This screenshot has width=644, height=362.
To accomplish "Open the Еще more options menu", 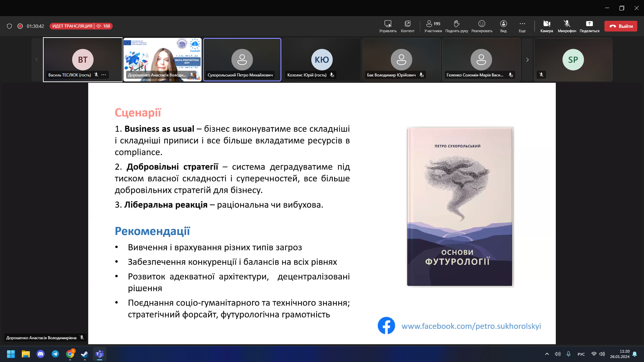I will 522,24.
